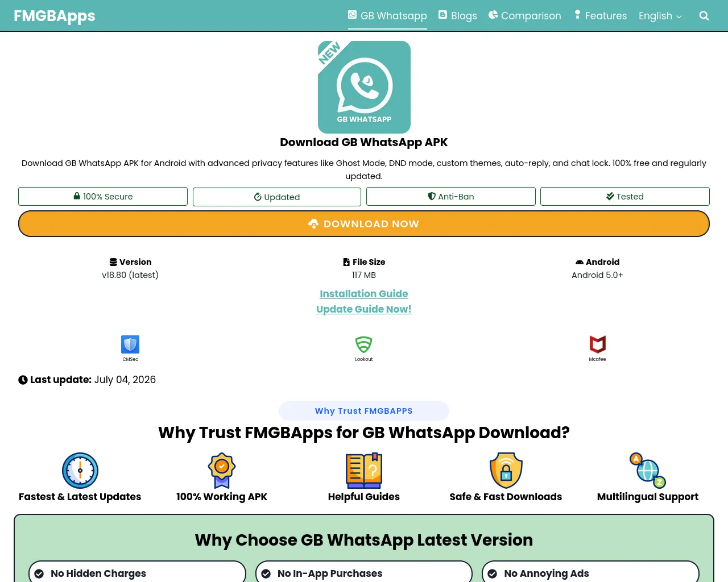Click checkmark icon beside No Hidden Charges

(x=39, y=574)
